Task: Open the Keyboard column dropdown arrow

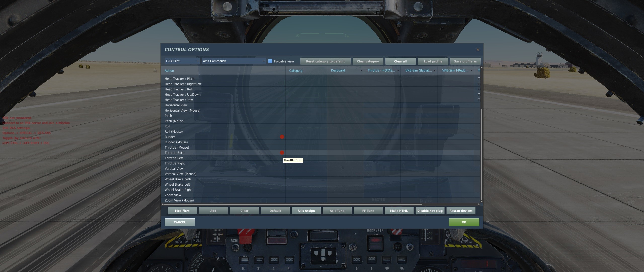Action: tap(361, 71)
